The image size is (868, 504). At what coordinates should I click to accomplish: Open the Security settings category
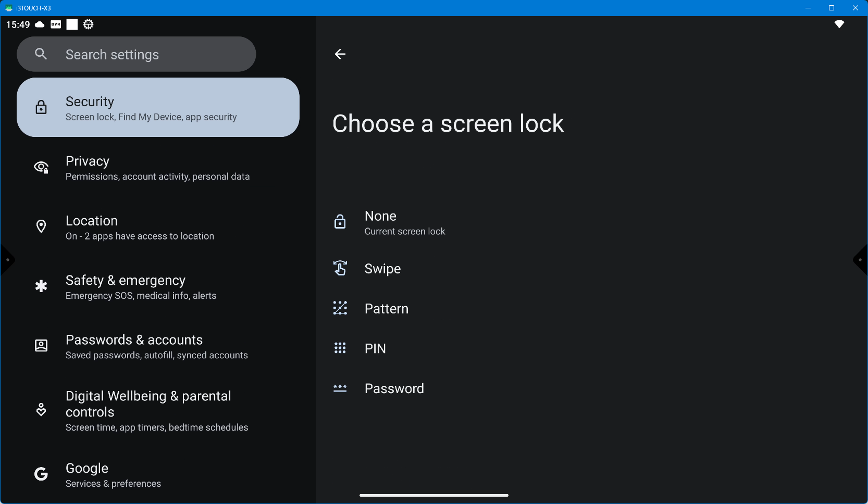click(x=158, y=108)
